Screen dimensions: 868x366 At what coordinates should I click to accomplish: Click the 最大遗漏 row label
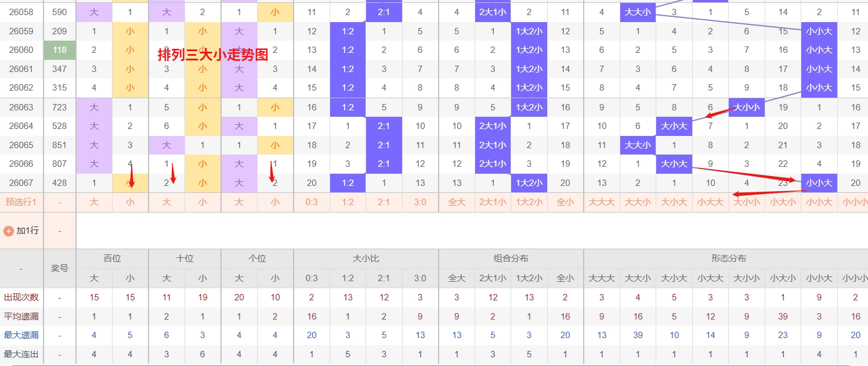coord(21,335)
